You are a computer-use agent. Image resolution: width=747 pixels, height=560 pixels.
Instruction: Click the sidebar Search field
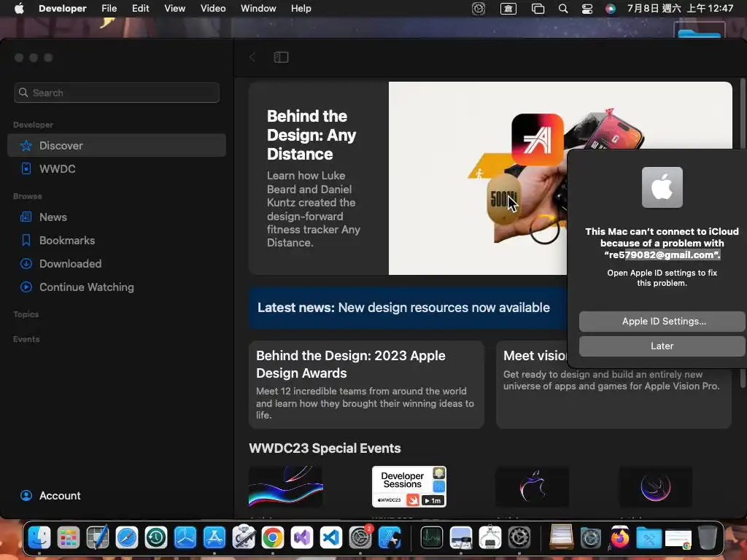pyautogui.click(x=117, y=93)
